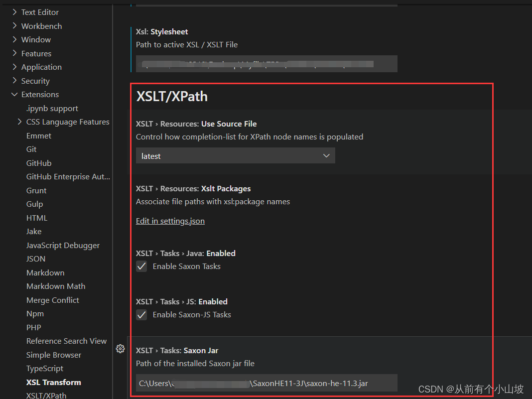Select TypeScript in the settings sidebar
The height and width of the screenshot is (399, 532).
tap(44, 368)
